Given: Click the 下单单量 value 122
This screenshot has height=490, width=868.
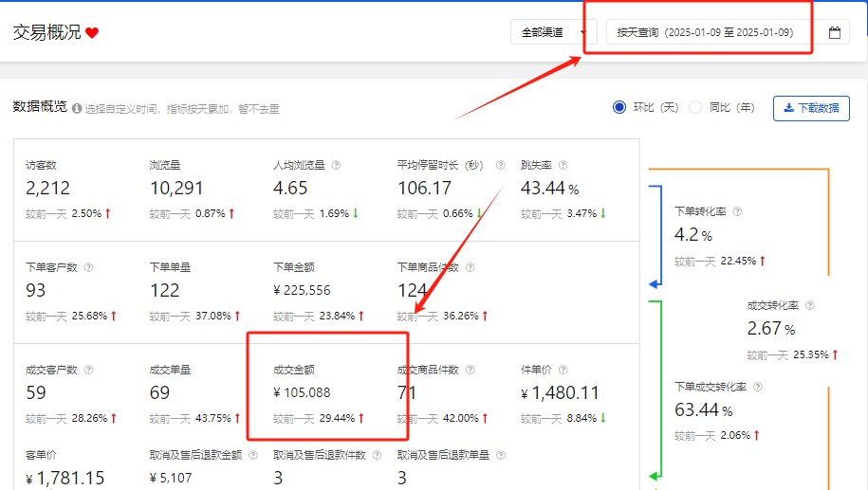Looking at the screenshot, I should coord(164,290).
